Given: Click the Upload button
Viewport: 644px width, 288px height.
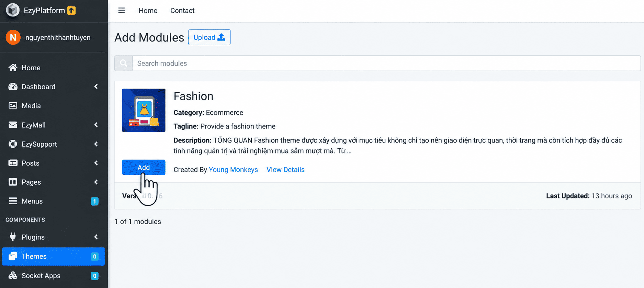Looking at the screenshot, I should click(x=209, y=37).
